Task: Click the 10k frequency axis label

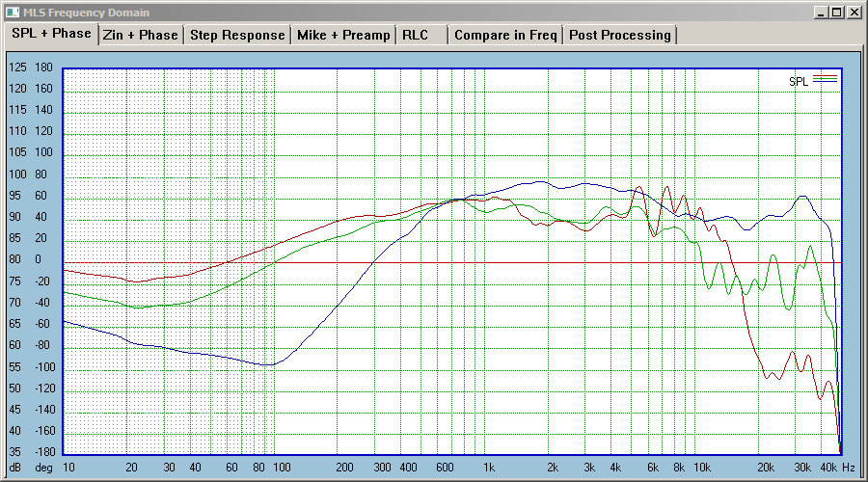Action: pos(702,468)
